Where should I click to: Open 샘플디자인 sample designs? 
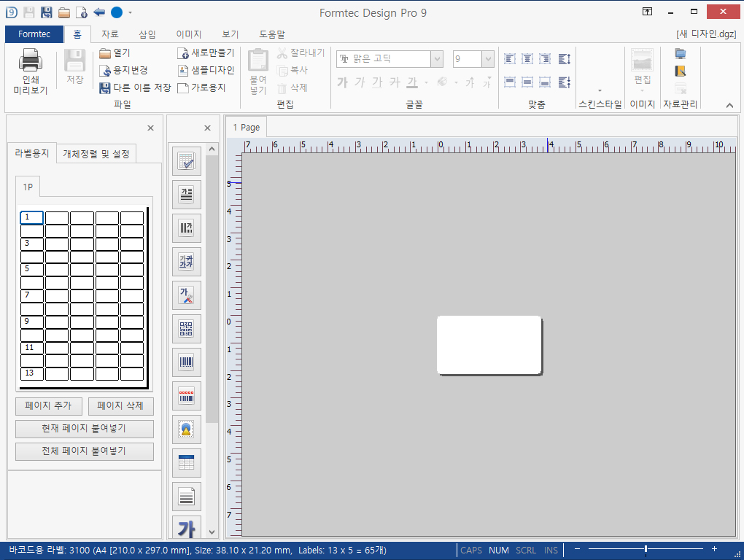206,70
